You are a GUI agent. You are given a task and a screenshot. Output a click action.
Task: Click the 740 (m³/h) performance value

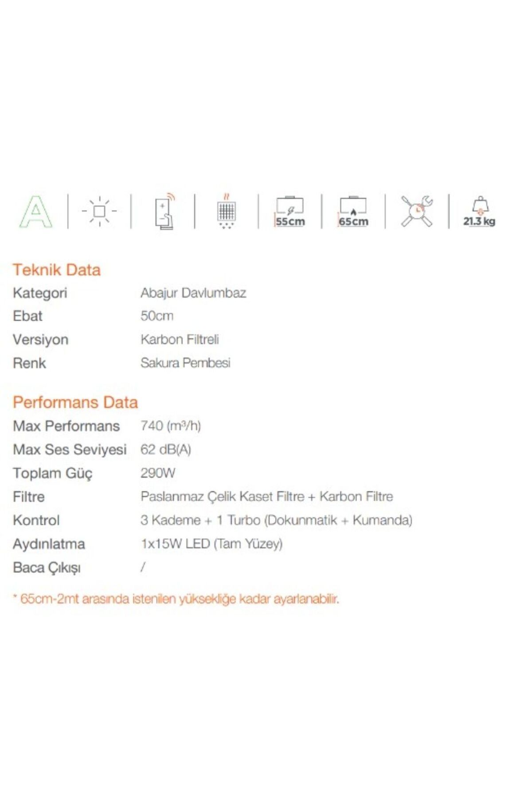pos(171,426)
